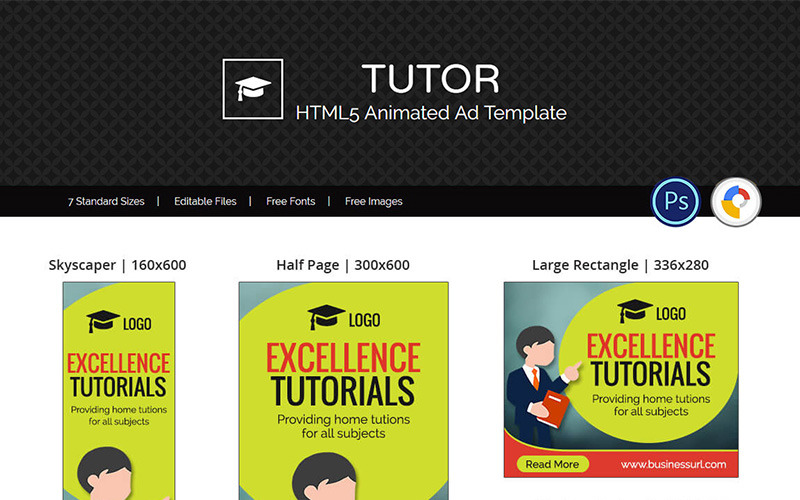Click the graduation cap in Large Rectangle banner
The width and height of the screenshot is (800, 500).
(x=635, y=311)
